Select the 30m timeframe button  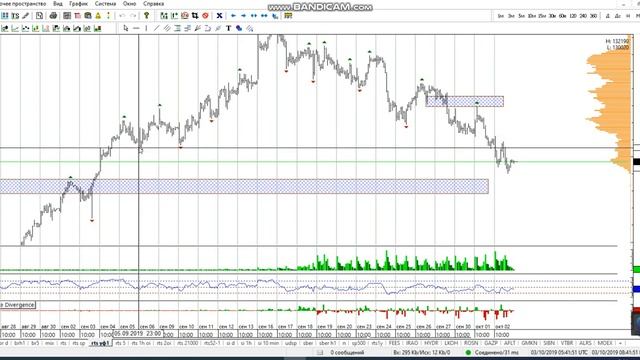point(552,16)
